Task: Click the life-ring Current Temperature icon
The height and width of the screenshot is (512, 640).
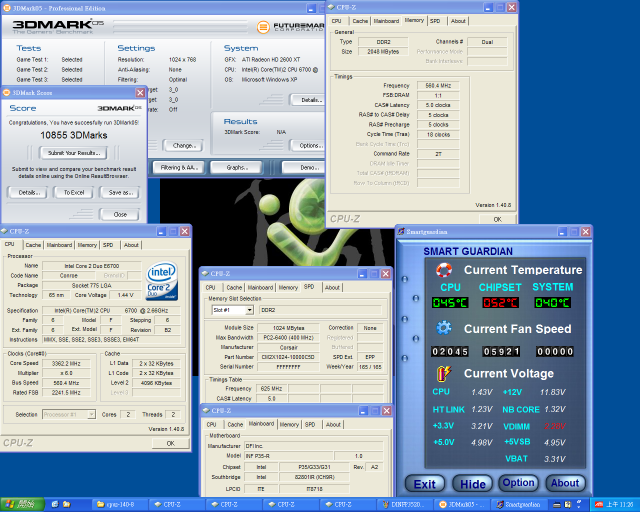Action: [444, 270]
